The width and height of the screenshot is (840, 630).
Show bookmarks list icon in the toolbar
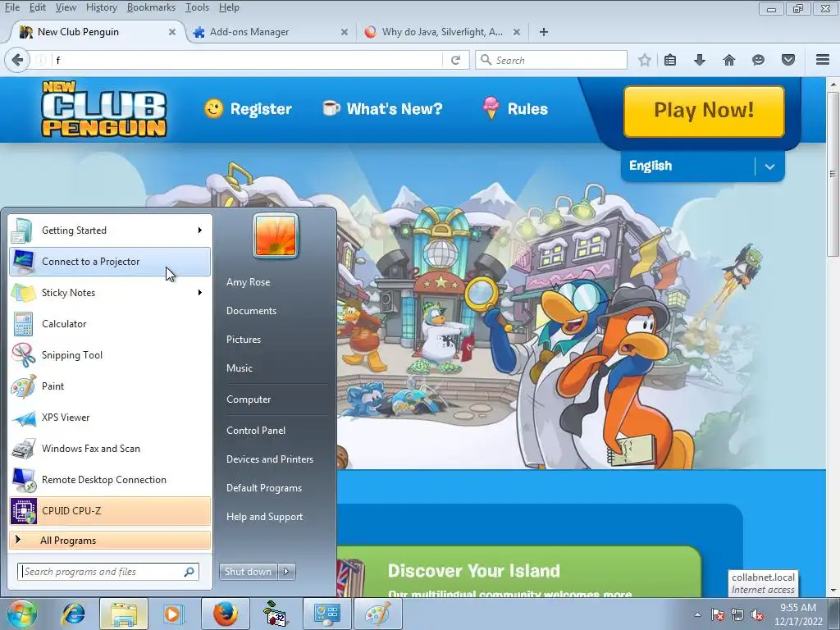tap(670, 60)
